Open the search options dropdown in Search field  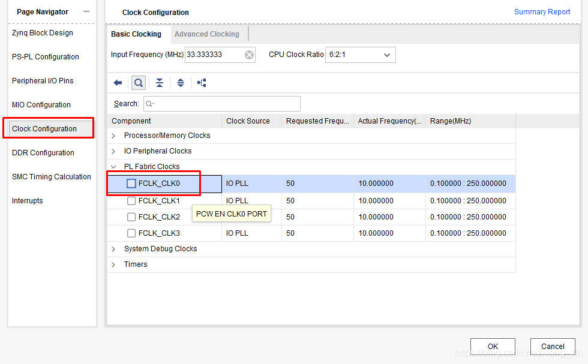coord(149,104)
